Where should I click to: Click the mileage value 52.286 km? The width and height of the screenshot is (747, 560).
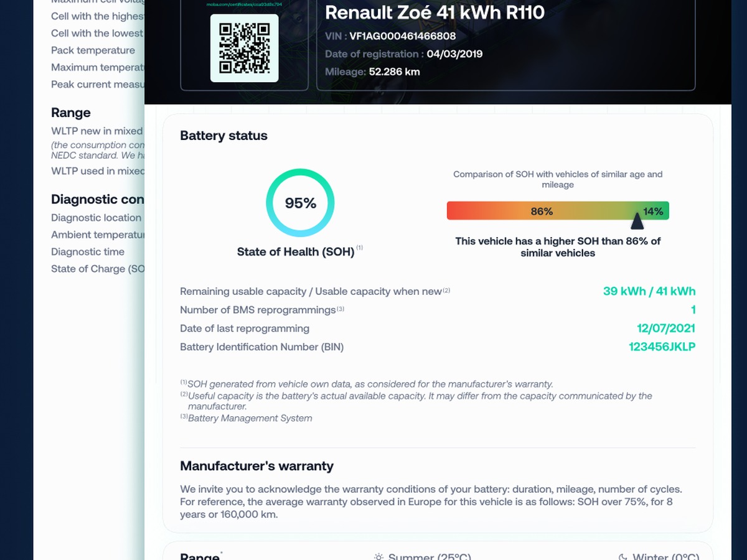click(394, 72)
